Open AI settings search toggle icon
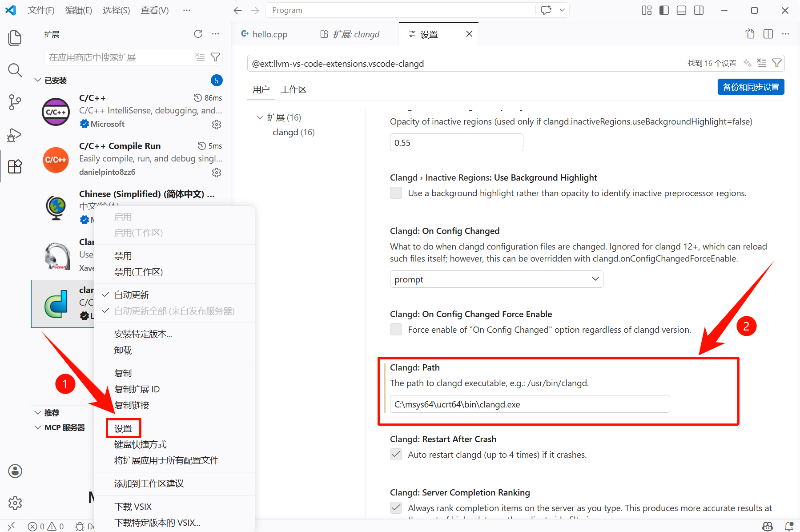800x532 pixels. coord(748,63)
